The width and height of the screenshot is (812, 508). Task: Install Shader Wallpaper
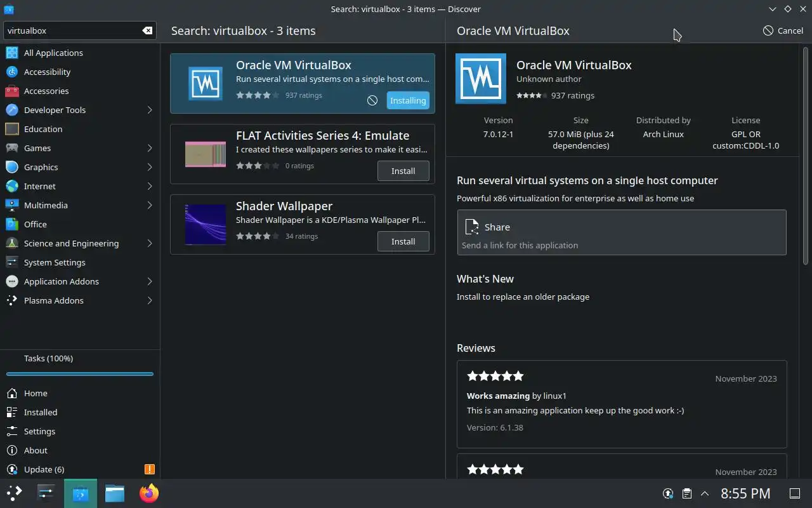pos(403,241)
